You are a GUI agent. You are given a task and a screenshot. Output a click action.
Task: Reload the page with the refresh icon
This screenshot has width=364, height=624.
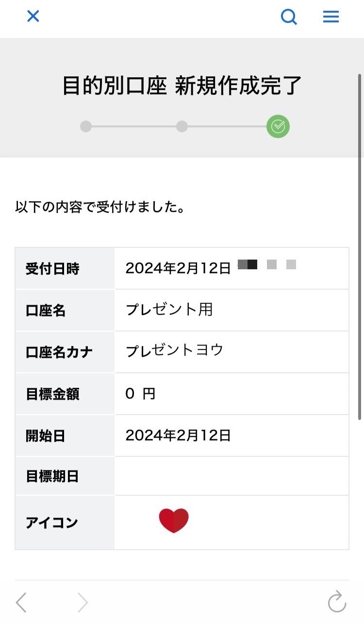(337, 602)
